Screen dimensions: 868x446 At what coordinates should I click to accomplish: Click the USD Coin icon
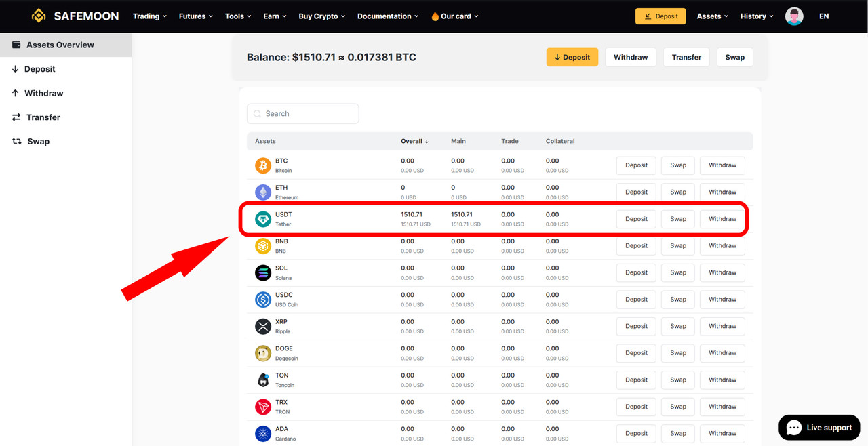pos(263,300)
